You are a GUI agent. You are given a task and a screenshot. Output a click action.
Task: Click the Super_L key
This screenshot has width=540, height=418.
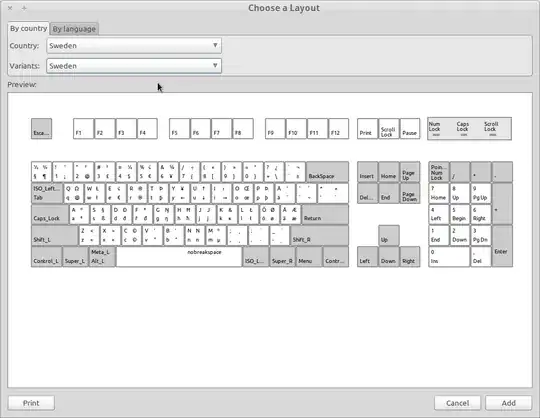point(75,257)
